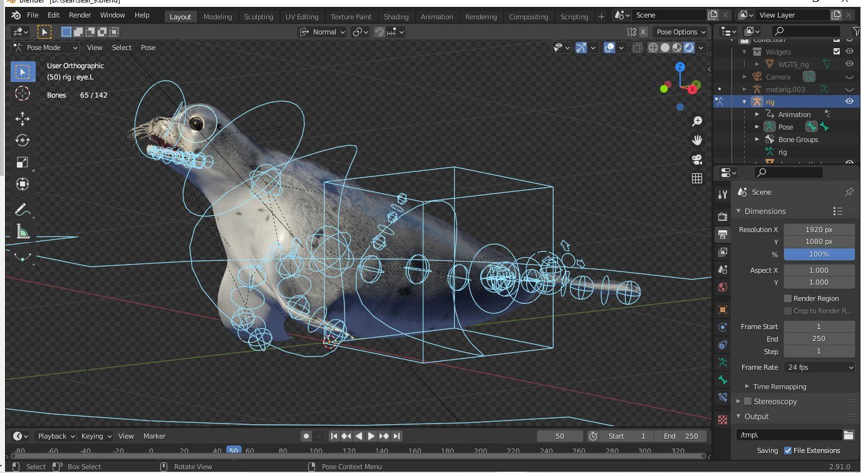
Task: Click the play animation button
Action: click(x=371, y=436)
